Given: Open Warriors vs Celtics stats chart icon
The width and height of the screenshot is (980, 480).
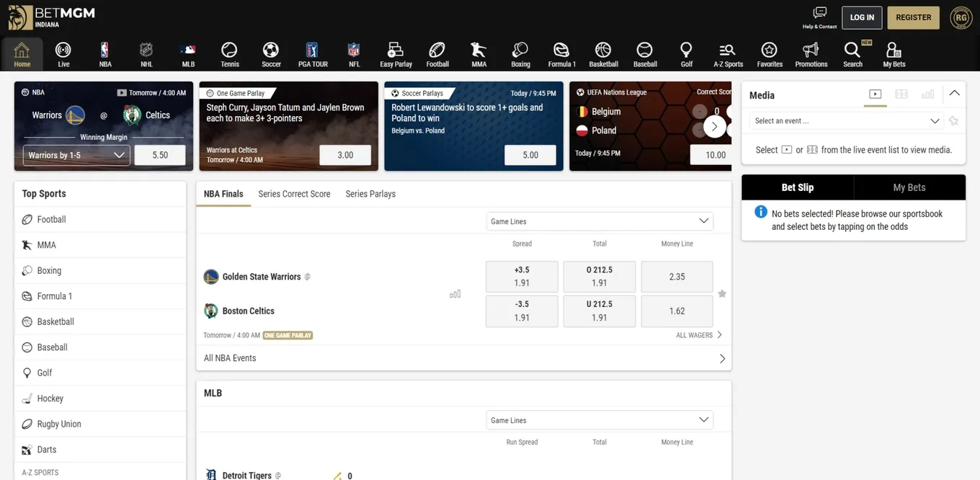Looking at the screenshot, I should pyautogui.click(x=455, y=294).
